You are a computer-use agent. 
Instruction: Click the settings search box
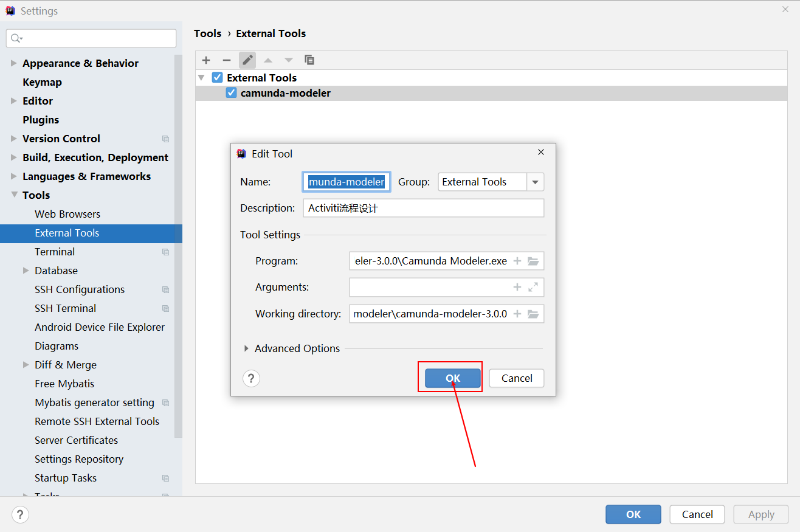91,38
